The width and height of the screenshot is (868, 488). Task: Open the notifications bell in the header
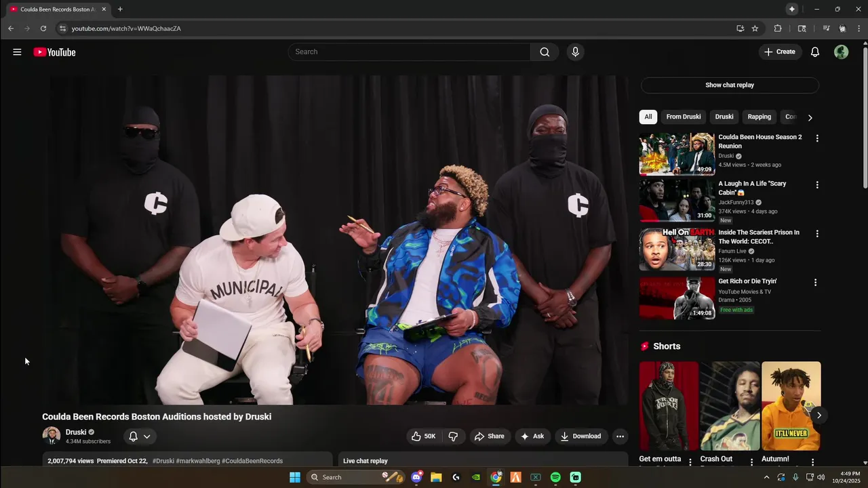[x=815, y=52]
